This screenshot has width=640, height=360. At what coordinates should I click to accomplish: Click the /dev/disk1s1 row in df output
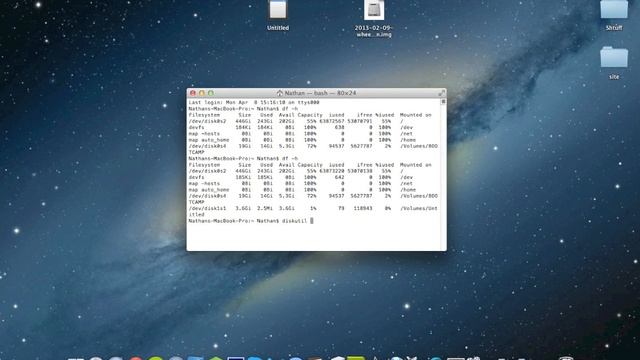pos(313,208)
